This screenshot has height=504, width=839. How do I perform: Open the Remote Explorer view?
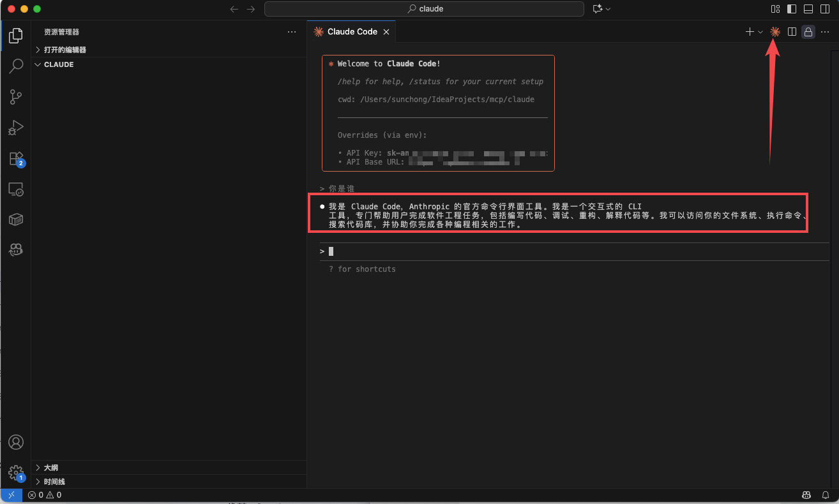click(16, 189)
